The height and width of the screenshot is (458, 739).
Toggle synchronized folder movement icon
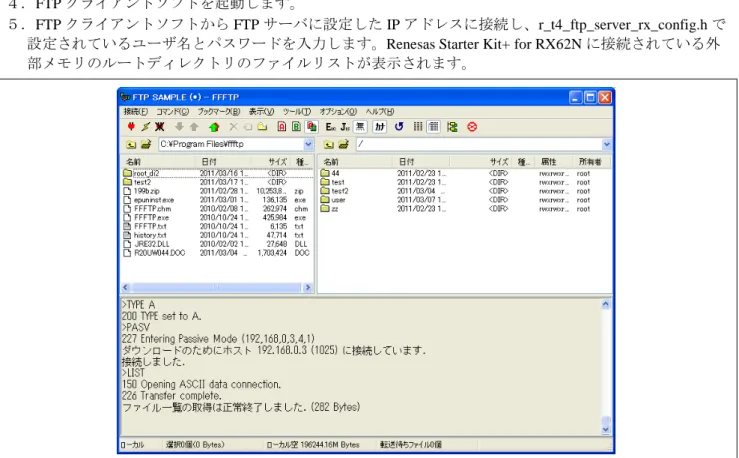[x=452, y=127]
